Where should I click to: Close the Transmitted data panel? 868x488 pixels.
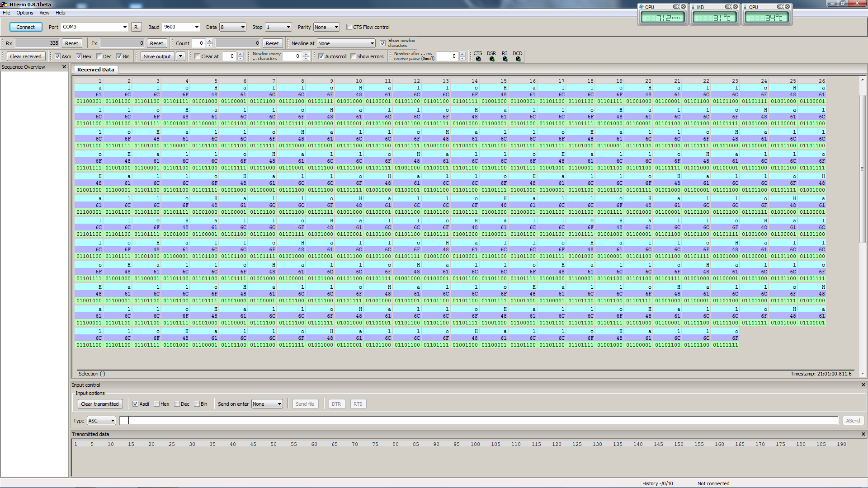[x=863, y=434]
